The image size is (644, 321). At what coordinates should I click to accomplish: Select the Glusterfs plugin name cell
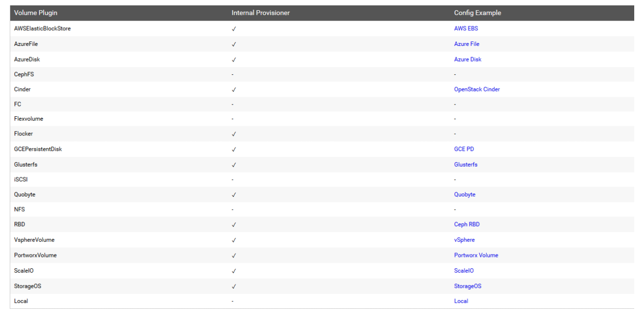[26, 165]
